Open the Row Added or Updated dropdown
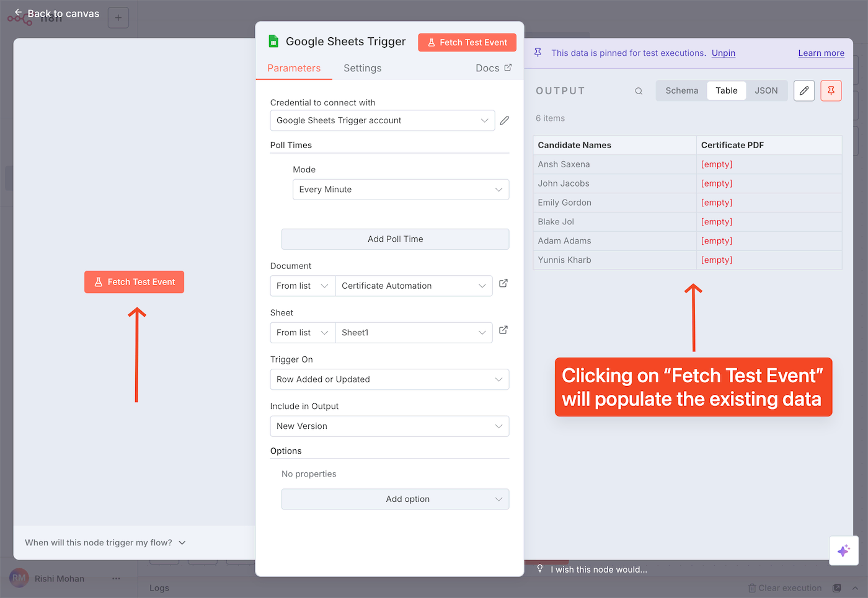The height and width of the screenshot is (598, 868). [390, 379]
